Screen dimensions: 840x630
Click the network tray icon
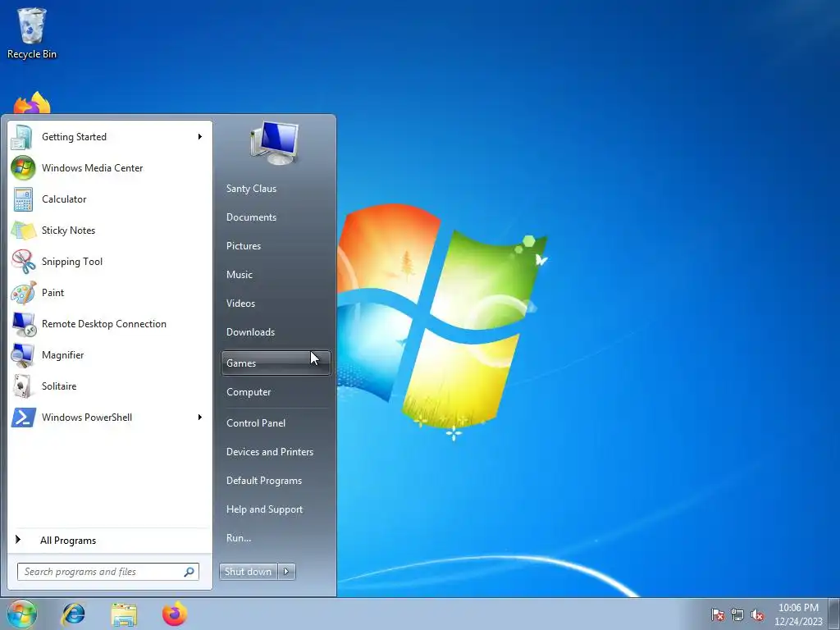(737, 614)
